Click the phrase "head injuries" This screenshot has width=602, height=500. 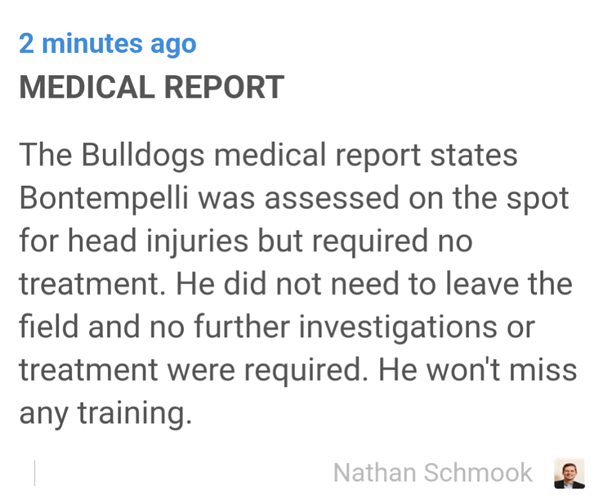(158, 242)
